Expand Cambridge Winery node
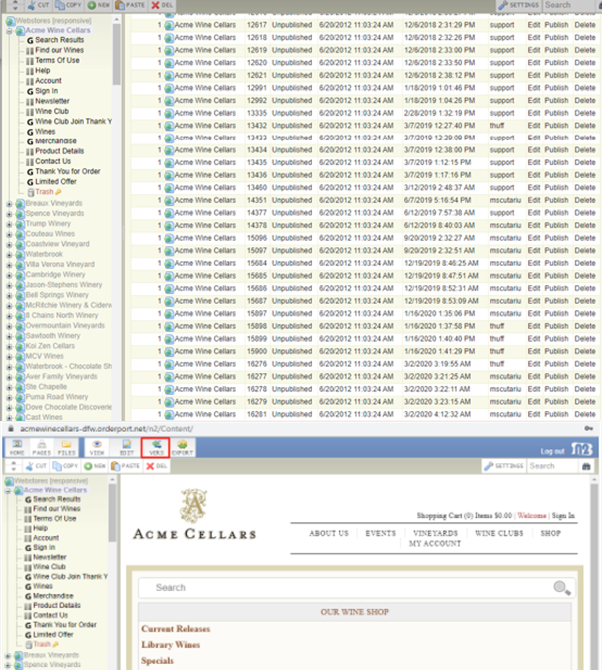602x670 pixels. pos(9,275)
